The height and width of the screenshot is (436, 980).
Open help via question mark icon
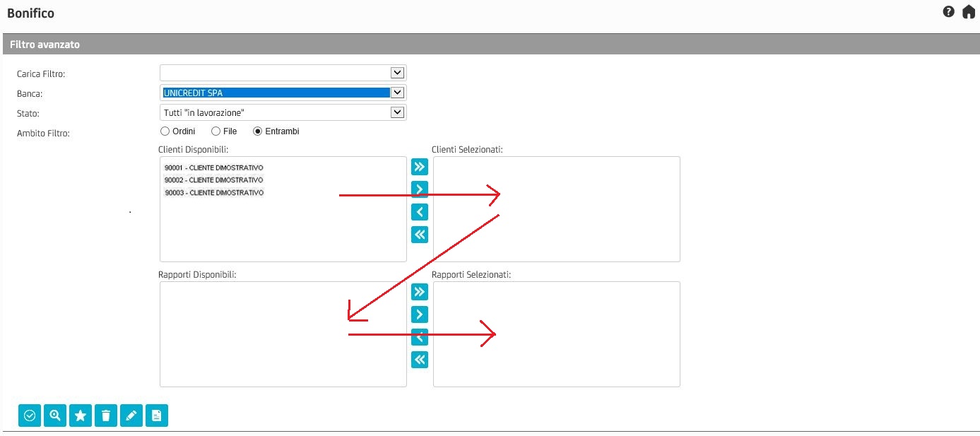[x=948, y=12]
